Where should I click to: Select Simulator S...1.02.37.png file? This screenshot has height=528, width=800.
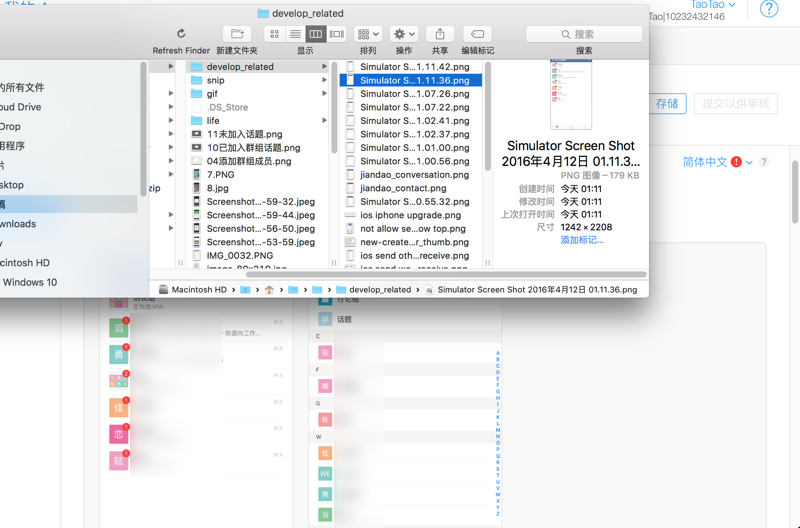click(411, 134)
